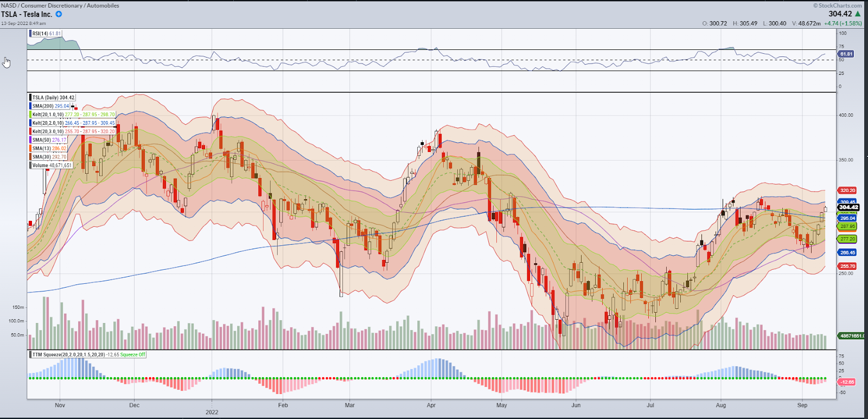The width and height of the screenshot is (868, 419).
Task: Click the SMA(200) legend entry
Action: click(x=50, y=106)
